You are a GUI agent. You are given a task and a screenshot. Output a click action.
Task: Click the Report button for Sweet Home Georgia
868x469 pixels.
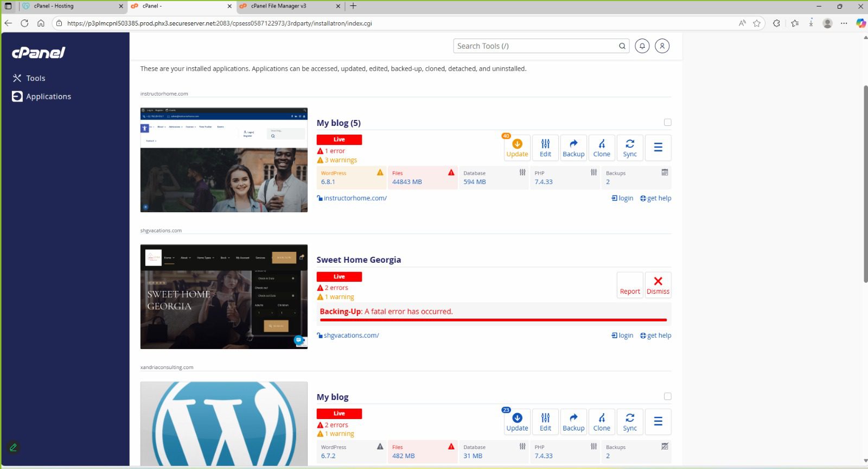coord(630,285)
